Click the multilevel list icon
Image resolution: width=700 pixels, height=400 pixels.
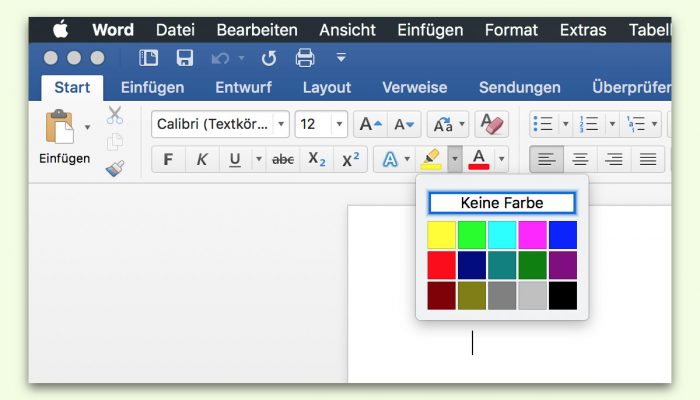pos(635,124)
